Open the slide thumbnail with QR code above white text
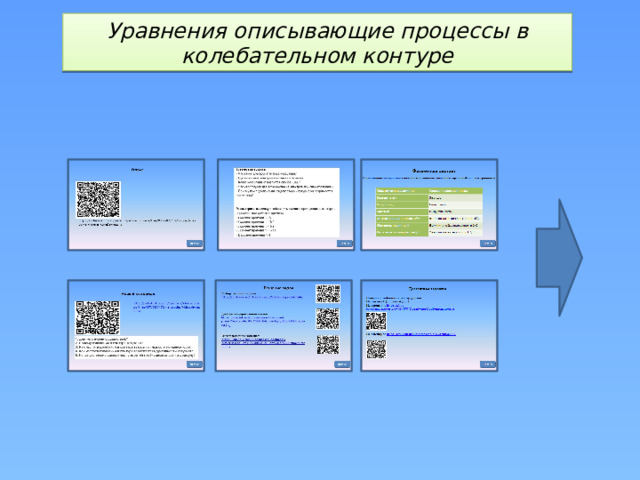This screenshot has width=640, height=480. point(136,325)
